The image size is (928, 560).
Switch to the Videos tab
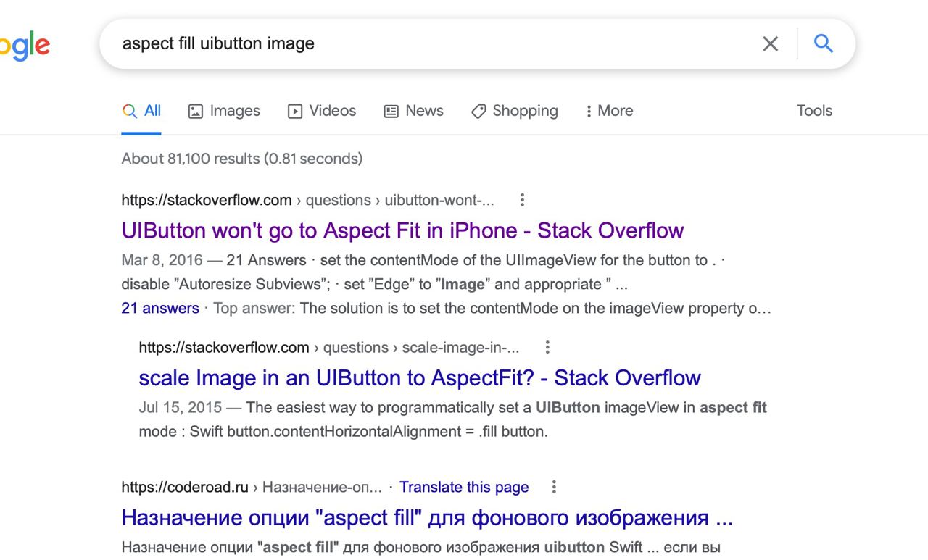[322, 111]
